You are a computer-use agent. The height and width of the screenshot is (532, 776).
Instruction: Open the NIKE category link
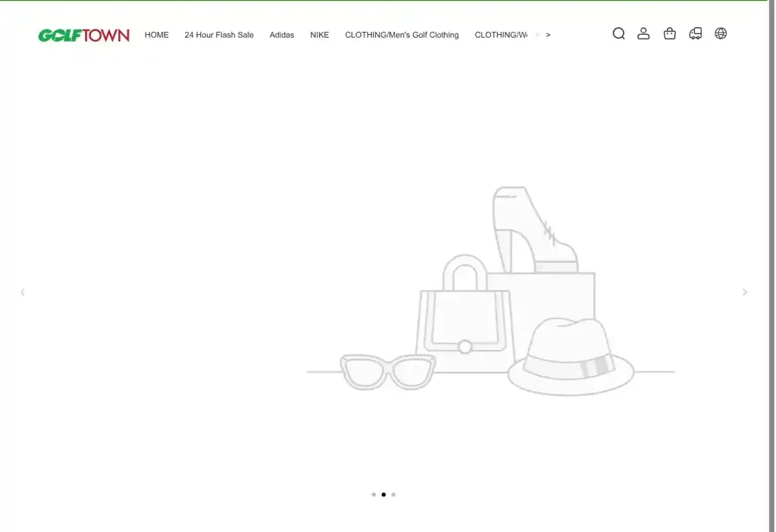coord(319,34)
